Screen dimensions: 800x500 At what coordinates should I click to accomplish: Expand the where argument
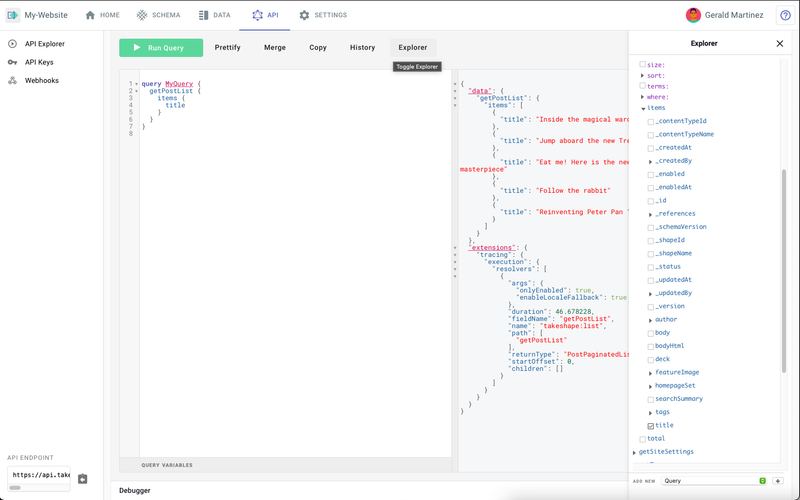click(642, 97)
